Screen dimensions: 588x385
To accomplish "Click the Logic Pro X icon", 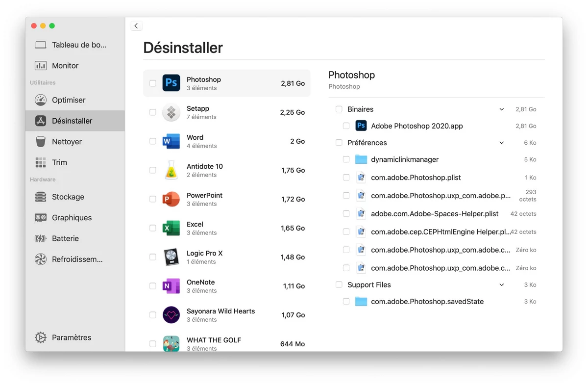I will [x=171, y=257].
